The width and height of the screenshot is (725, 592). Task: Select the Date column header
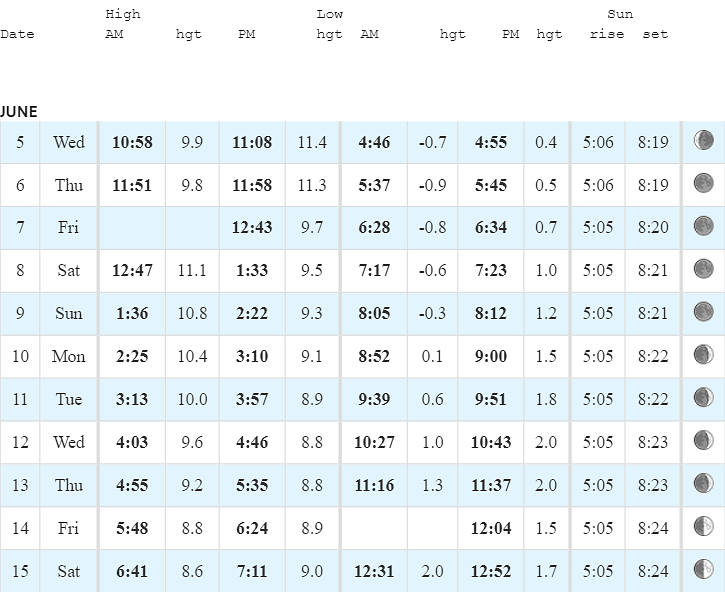[17, 34]
